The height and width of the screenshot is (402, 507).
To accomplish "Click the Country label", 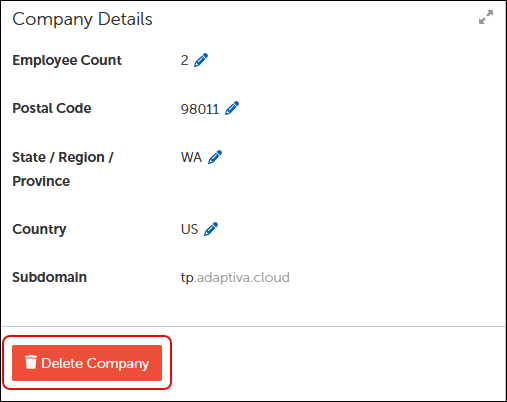I will click(39, 230).
